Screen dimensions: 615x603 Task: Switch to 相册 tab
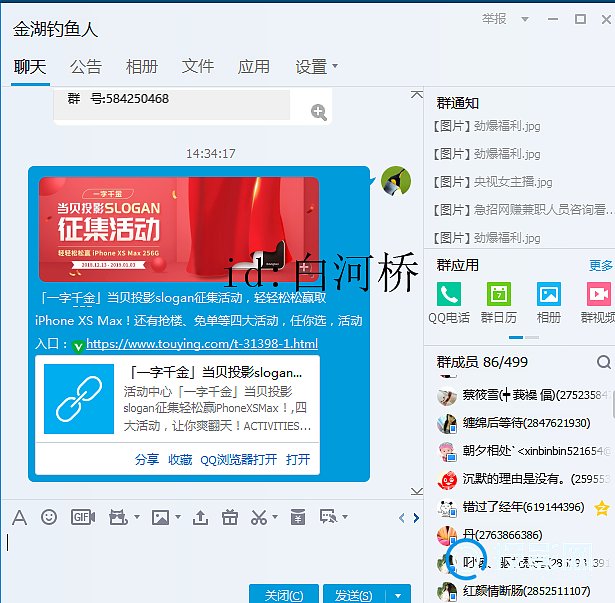tap(142, 67)
